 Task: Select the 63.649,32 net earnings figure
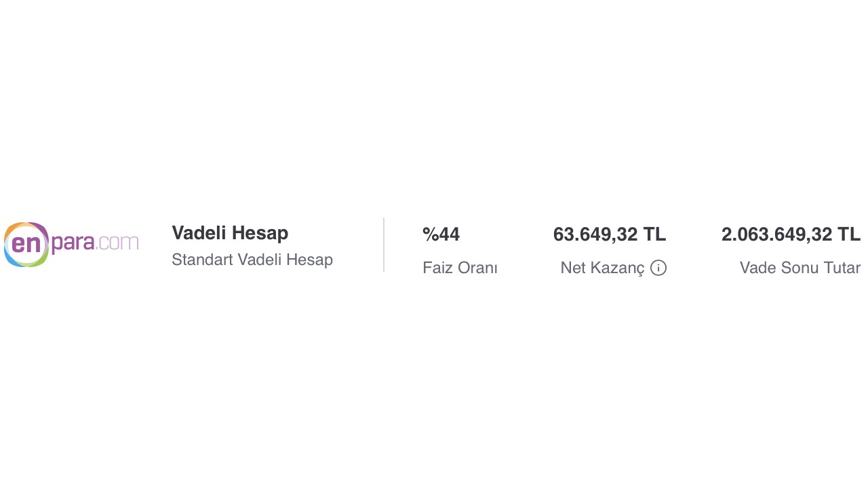[595, 235]
